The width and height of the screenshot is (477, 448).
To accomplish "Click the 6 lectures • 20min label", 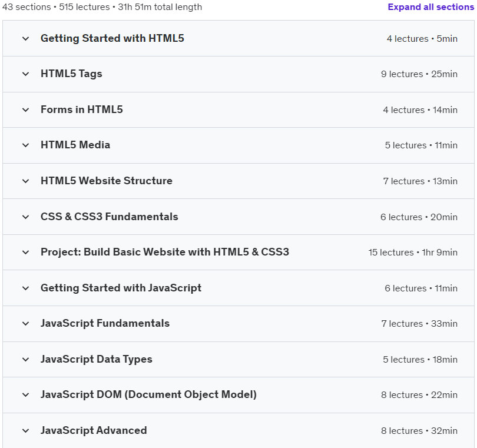I will (x=419, y=217).
